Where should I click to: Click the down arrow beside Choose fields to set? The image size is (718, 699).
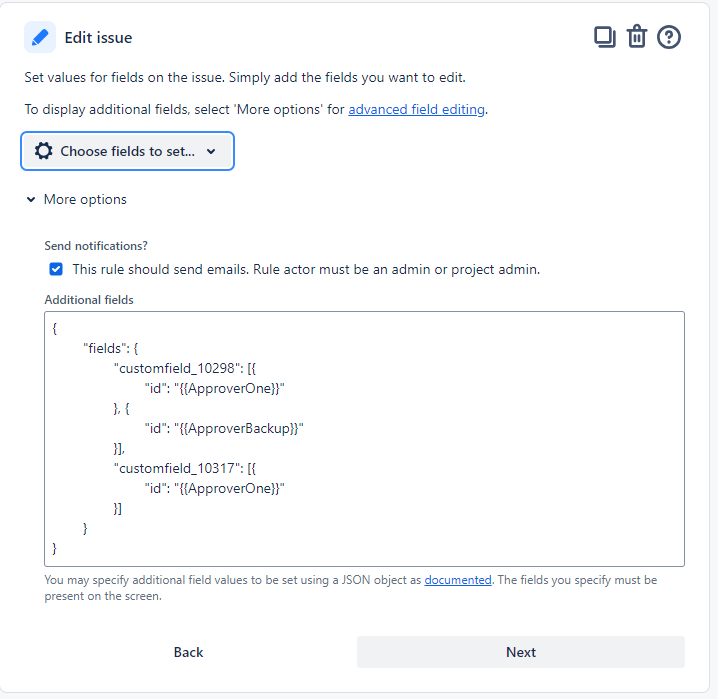tap(211, 152)
